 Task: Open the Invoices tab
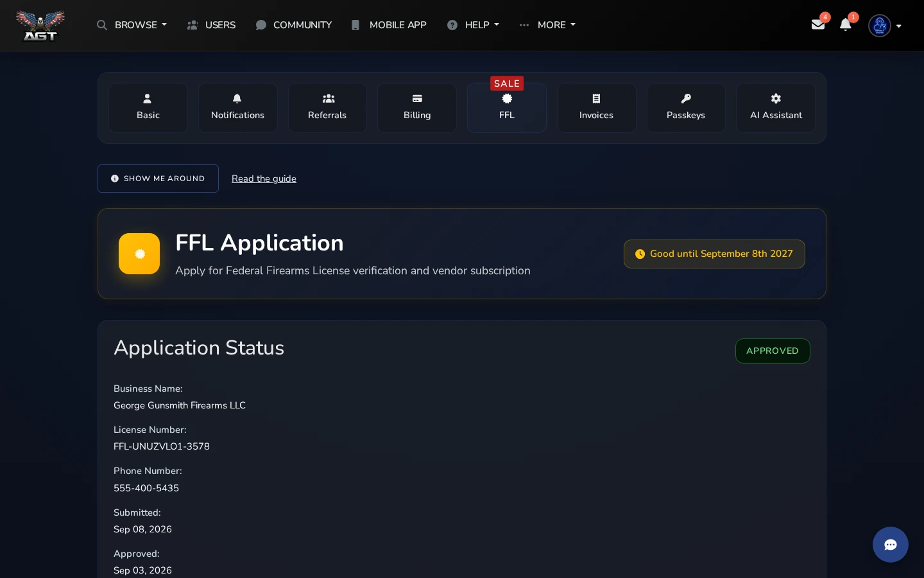[596, 108]
